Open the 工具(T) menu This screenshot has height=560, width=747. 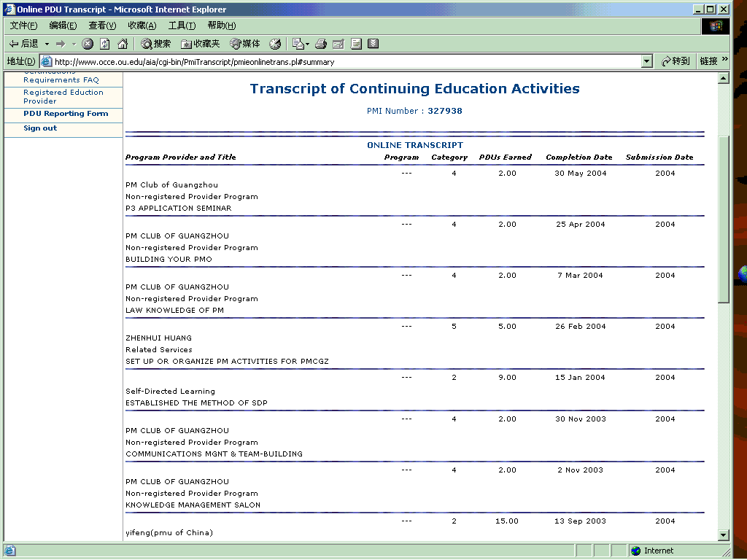tap(182, 26)
